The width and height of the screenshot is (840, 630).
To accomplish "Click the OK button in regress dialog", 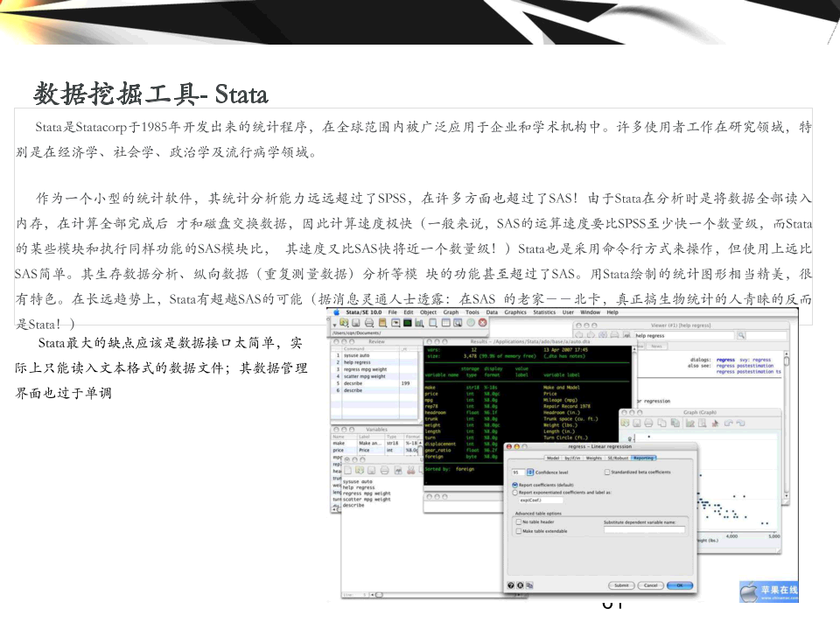I will pos(680,585).
